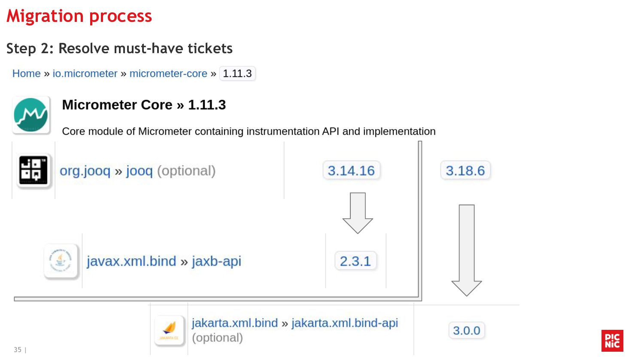Click the 1.11.3 version badge in breadcrumb
This screenshot has width=644, height=362.
tap(237, 73)
